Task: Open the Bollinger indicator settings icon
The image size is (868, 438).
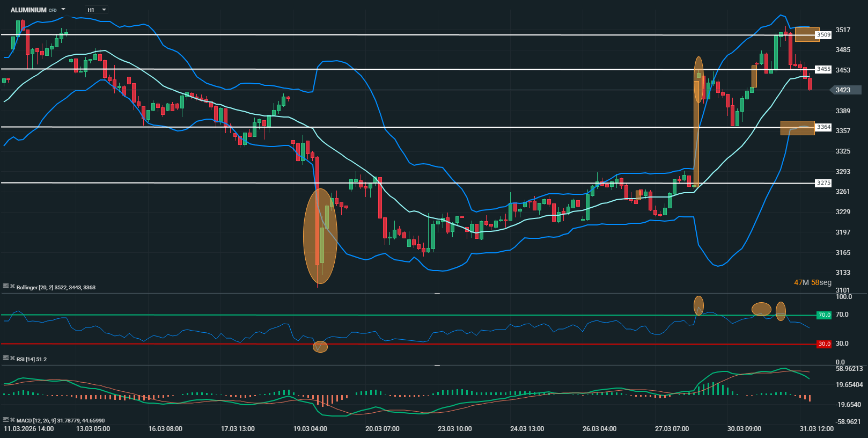Action: pyautogui.click(x=5, y=287)
